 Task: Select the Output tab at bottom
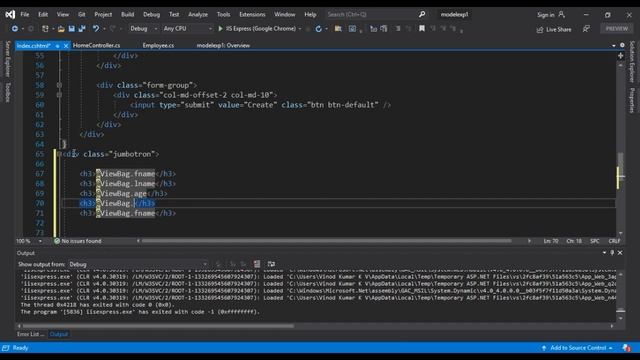(58, 334)
